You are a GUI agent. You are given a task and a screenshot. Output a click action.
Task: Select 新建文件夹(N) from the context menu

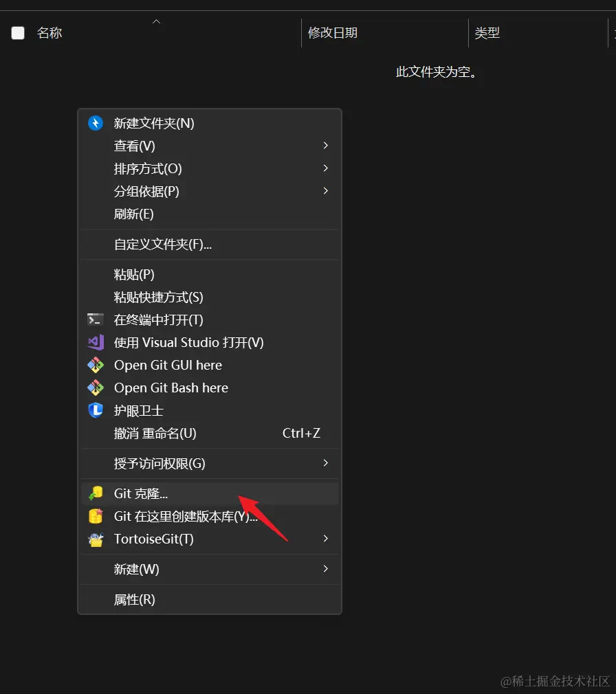pos(210,123)
